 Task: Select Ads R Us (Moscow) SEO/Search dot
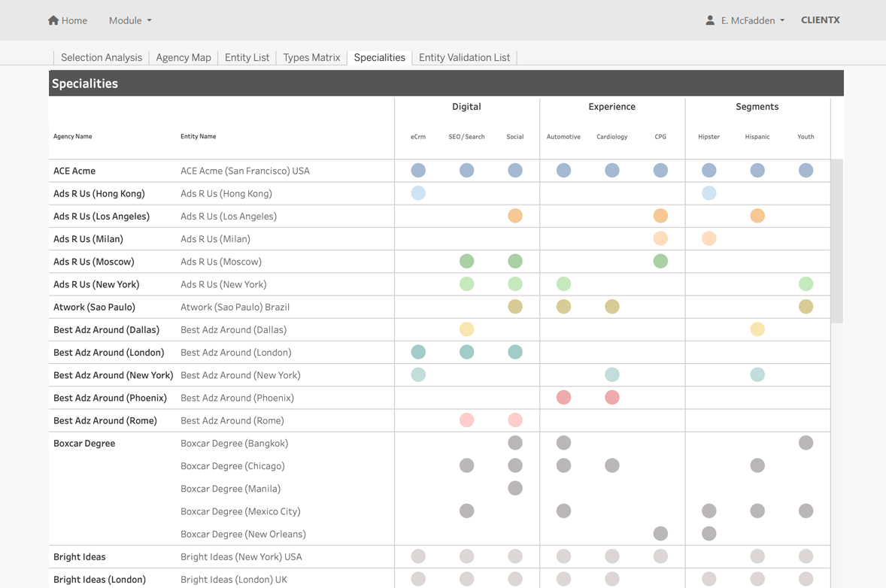click(x=467, y=261)
